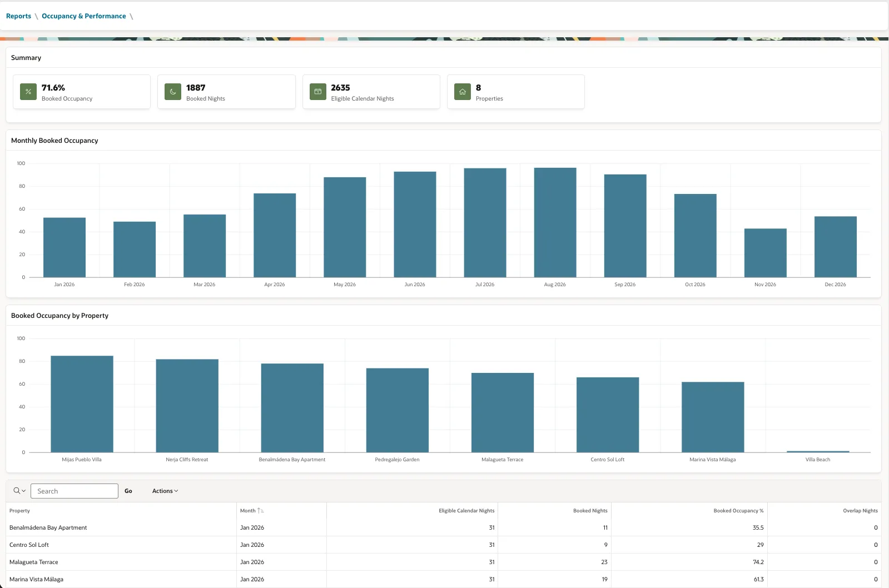Select the Dec 2026 occupancy bar
The width and height of the screenshot is (889, 588).
(835, 247)
